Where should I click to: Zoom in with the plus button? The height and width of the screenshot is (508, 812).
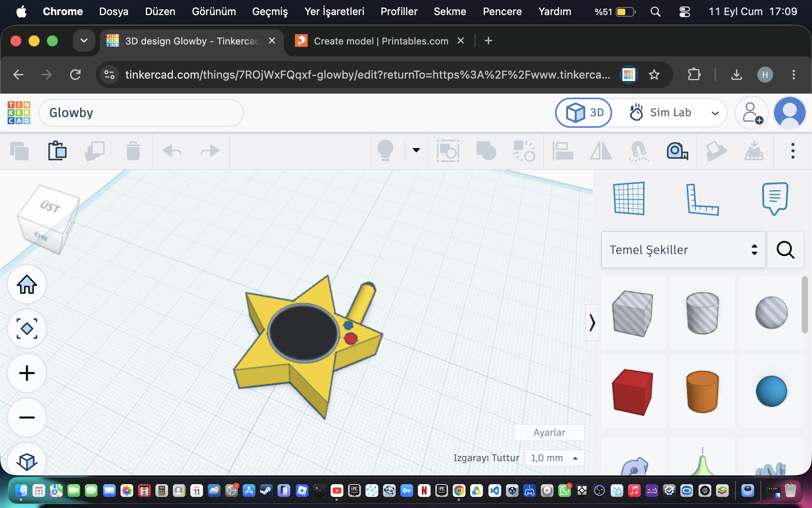point(27,373)
